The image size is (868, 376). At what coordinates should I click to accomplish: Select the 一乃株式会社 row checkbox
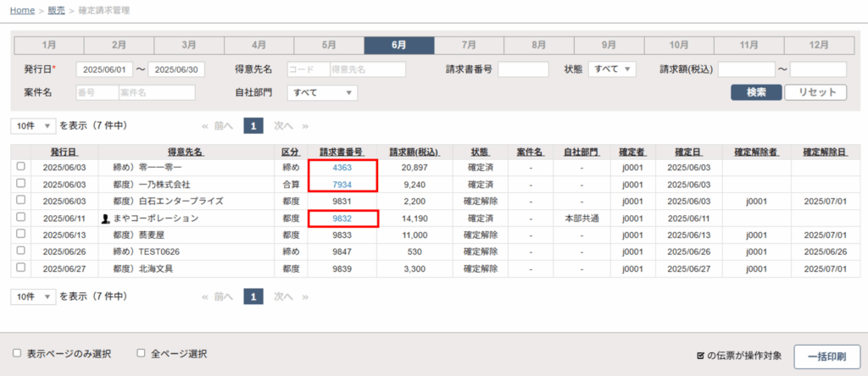[21, 184]
